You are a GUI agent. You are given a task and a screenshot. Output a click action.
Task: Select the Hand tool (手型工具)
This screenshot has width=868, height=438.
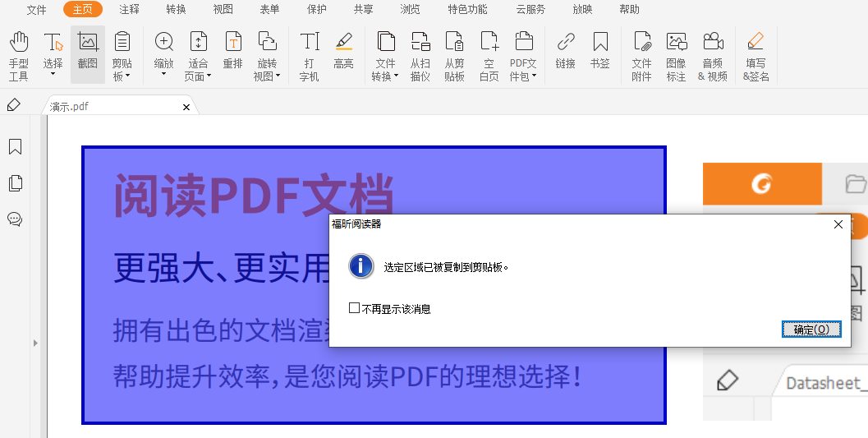click(x=18, y=56)
